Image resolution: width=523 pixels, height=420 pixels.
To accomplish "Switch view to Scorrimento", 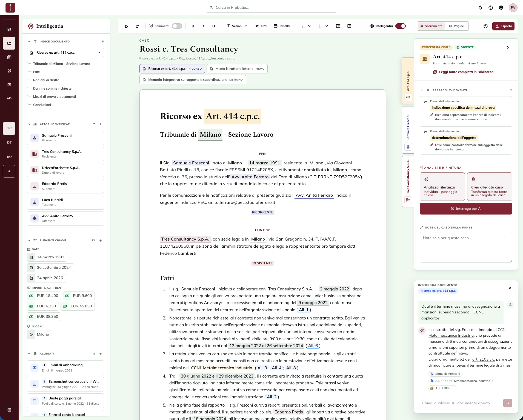I will tap(431, 26).
